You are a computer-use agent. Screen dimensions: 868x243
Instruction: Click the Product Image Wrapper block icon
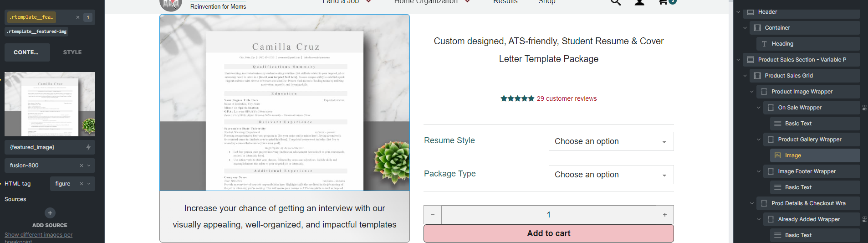764,92
